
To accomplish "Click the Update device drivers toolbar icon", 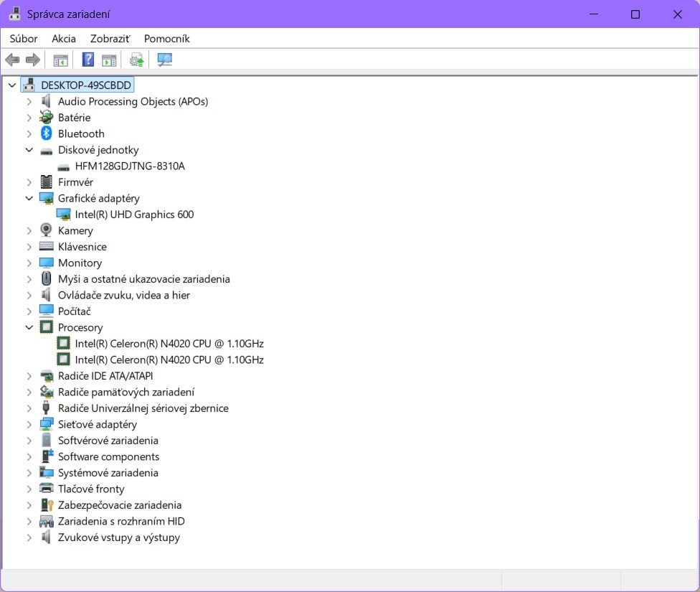I will (136, 60).
